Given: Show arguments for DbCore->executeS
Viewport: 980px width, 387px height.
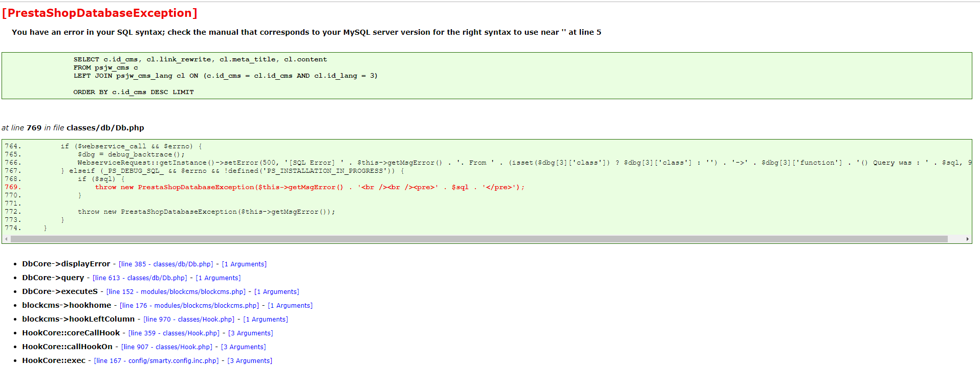Looking at the screenshot, I should point(277,292).
